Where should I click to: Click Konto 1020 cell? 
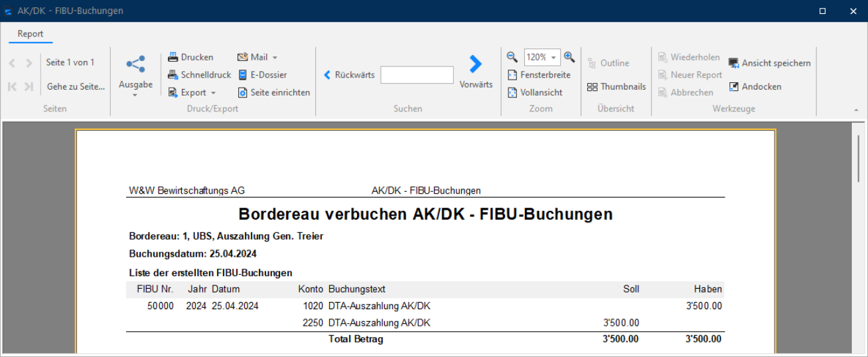[x=312, y=306]
